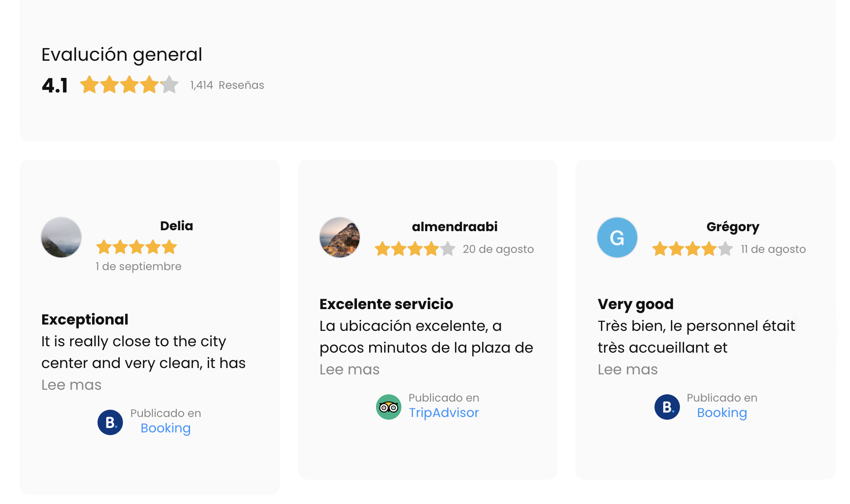
Task: Click almendraabi's profile avatar photo
Action: (340, 237)
